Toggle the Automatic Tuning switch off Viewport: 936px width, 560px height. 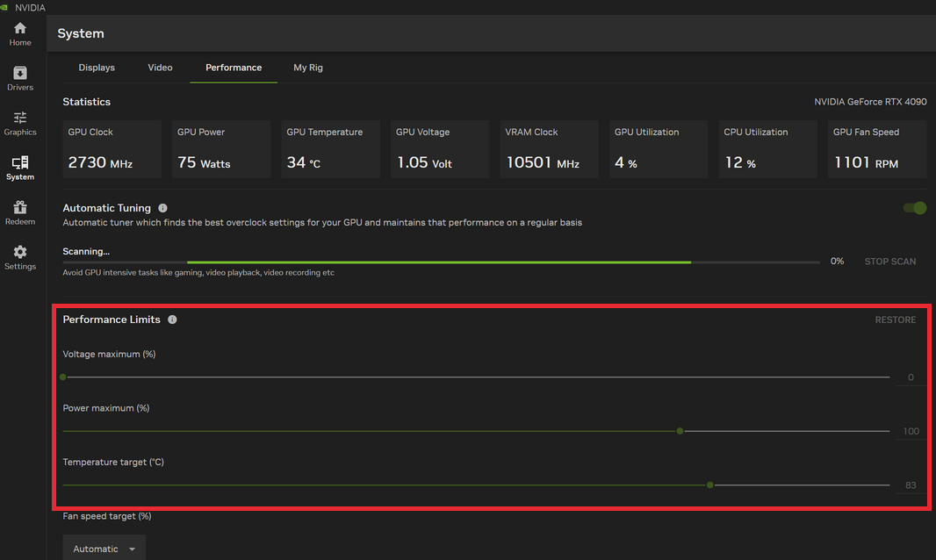click(x=915, y=208)
